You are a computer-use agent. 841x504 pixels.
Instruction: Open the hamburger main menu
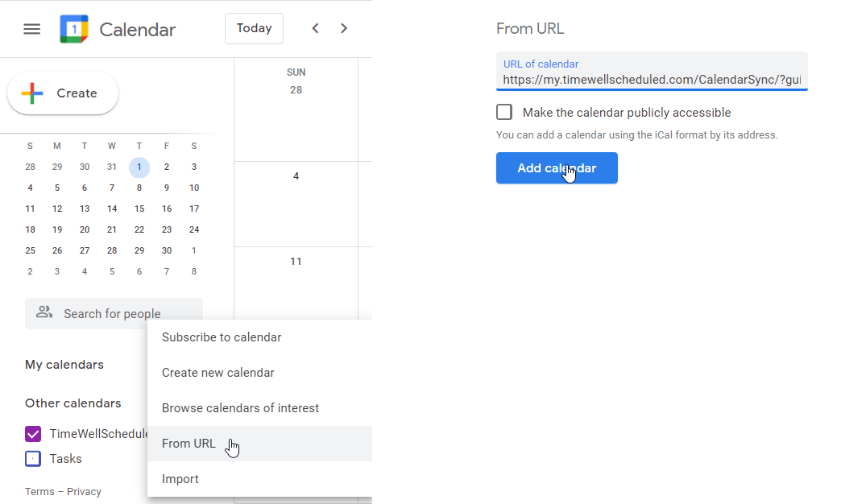coord(31,30)
